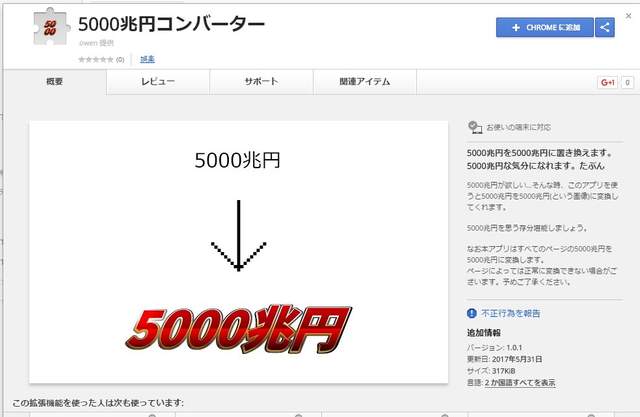Switch to the レビュー reviews tab
This screenshot has width=640, height=417.
coord(157,82)
